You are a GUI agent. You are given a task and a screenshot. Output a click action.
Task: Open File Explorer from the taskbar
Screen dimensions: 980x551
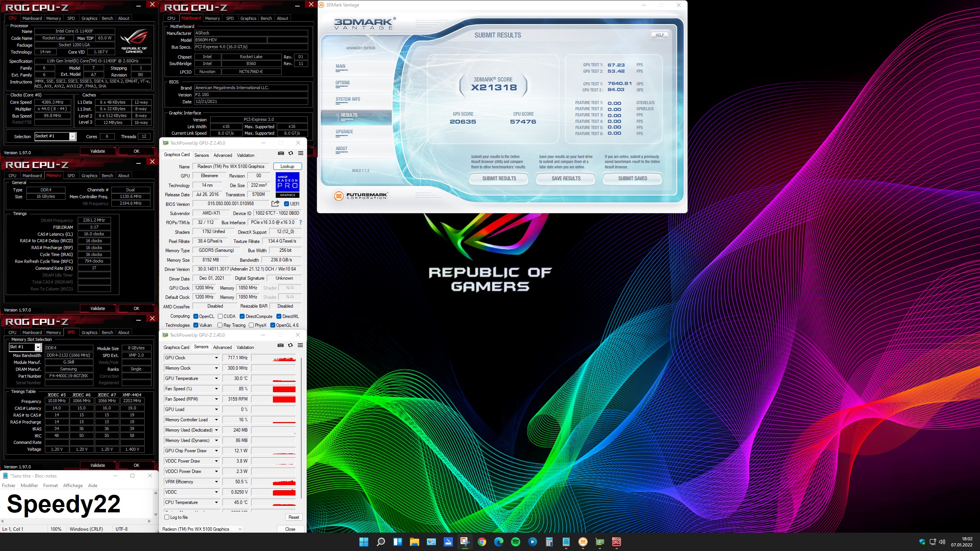point(414,542)
